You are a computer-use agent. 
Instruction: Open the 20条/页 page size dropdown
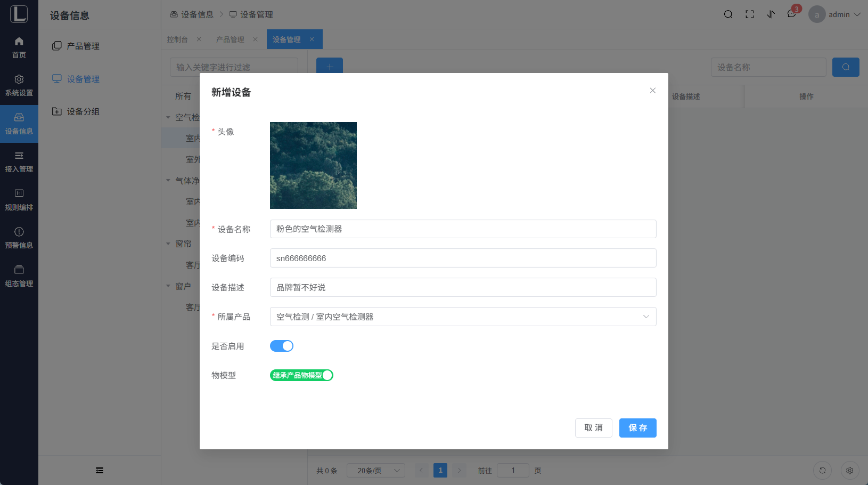pos(375,471)
